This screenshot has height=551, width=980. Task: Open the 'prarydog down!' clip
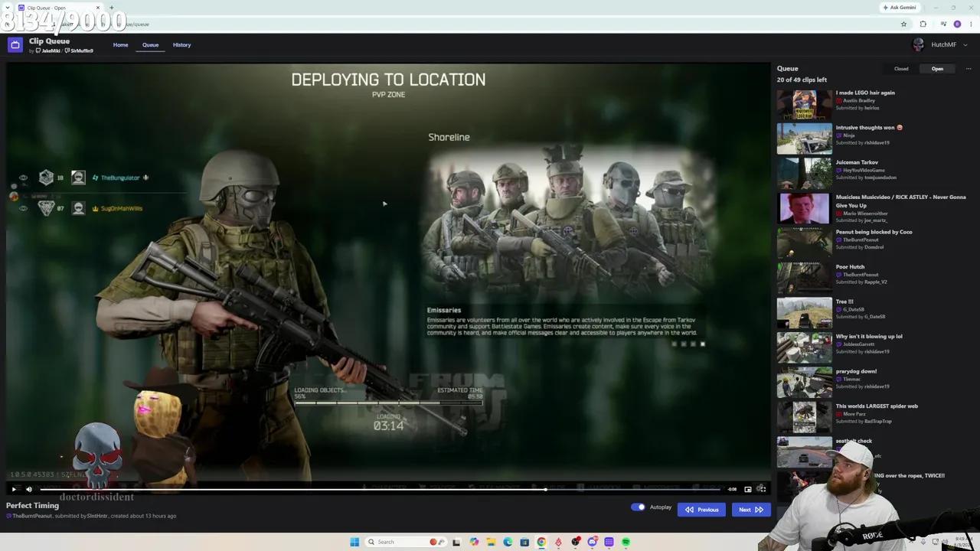coord(856,371)
